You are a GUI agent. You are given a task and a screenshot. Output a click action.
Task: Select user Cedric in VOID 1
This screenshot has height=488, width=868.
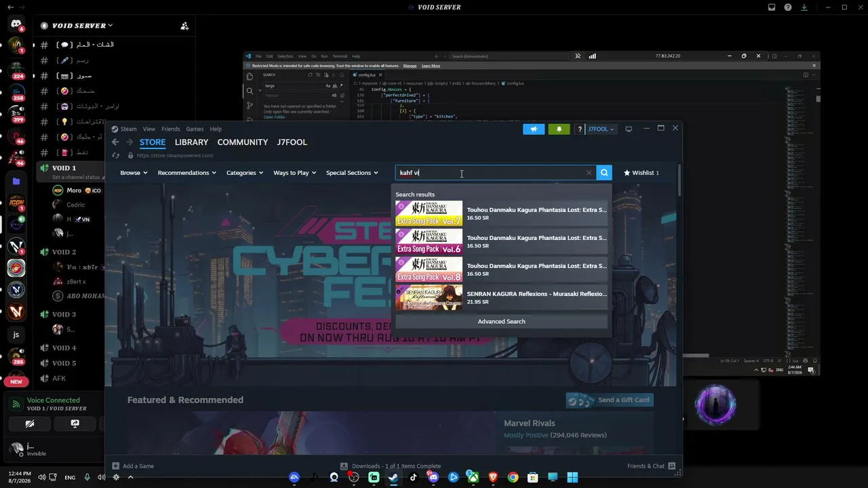tap(76, 205)
